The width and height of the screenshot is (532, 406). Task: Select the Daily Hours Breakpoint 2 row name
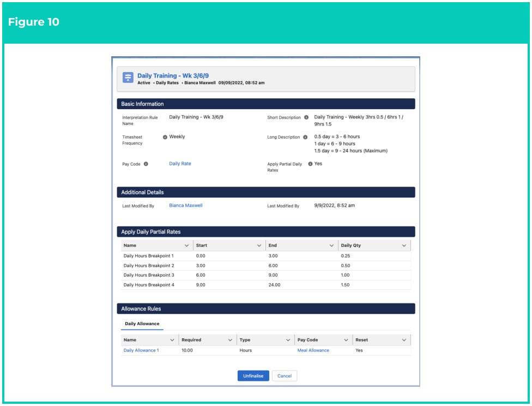coord(149,266)
